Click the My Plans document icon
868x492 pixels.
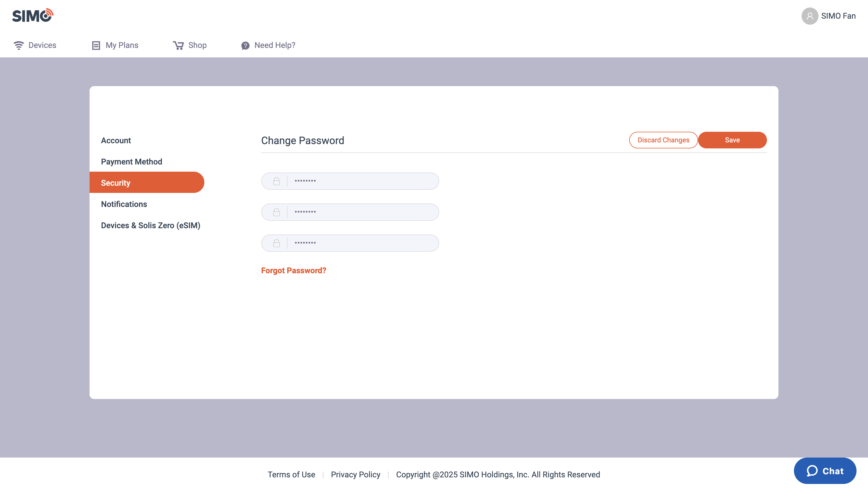tap(96, 45)
